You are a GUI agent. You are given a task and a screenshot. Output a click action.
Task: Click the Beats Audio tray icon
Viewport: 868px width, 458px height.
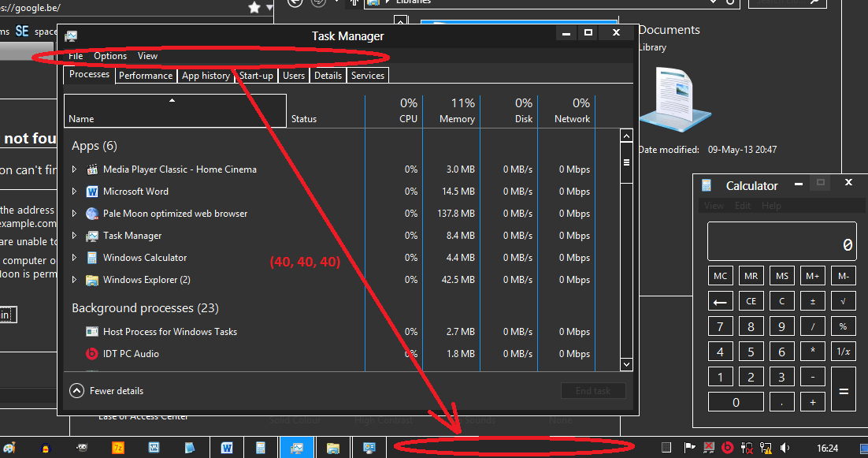[726, 448]
